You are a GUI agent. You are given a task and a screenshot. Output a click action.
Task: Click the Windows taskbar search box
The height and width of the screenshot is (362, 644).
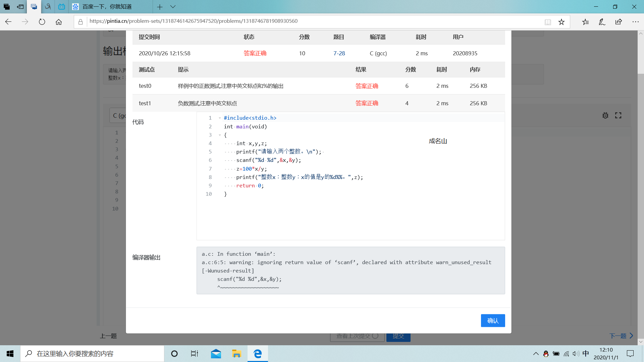pos(92,354)
